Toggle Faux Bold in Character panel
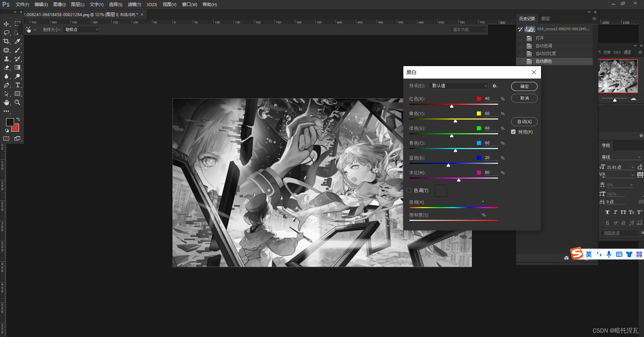644x337 pixels. [607, 212]
